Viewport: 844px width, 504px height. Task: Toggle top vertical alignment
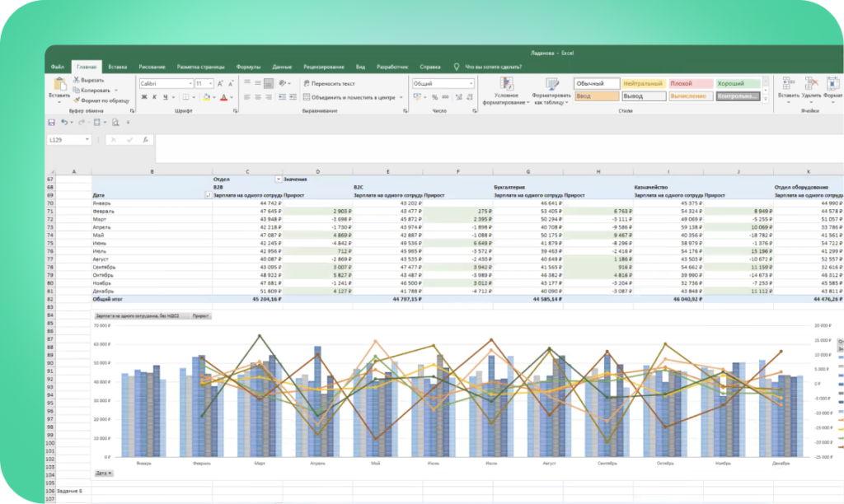[247, 83]
